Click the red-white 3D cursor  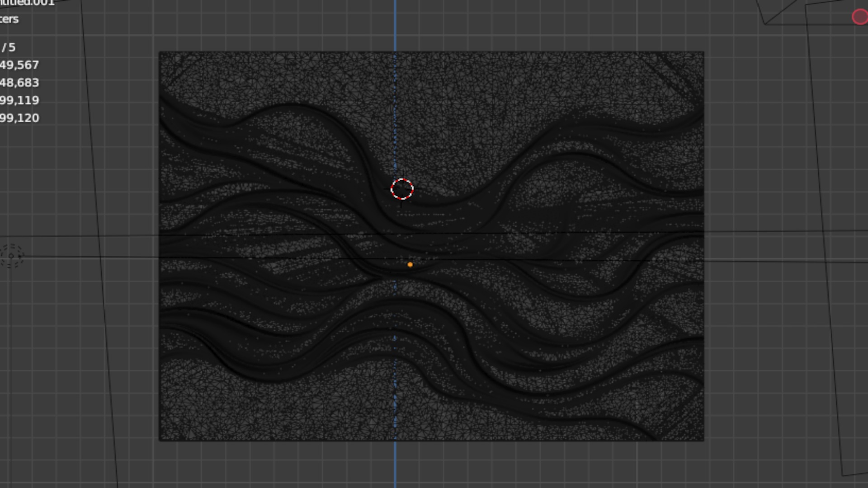tap(402, 189)
